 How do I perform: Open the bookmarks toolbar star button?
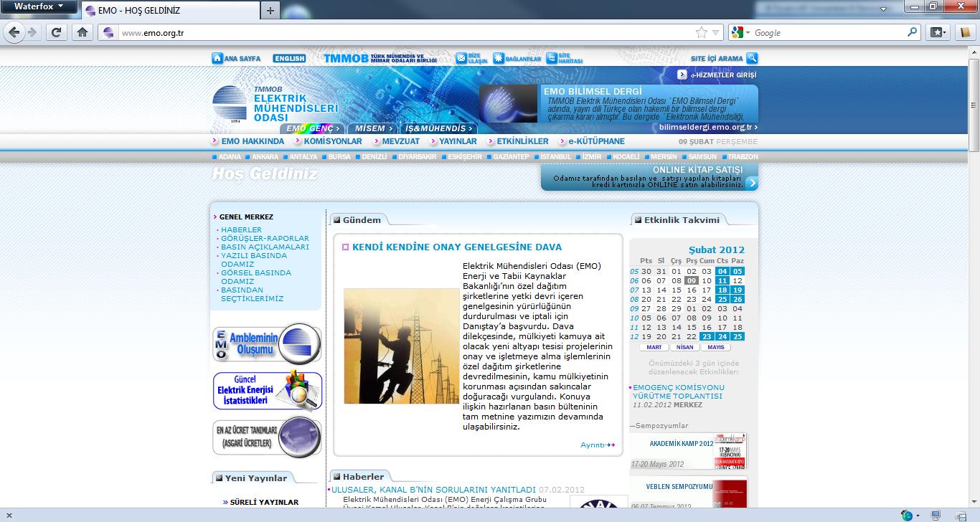939,32
